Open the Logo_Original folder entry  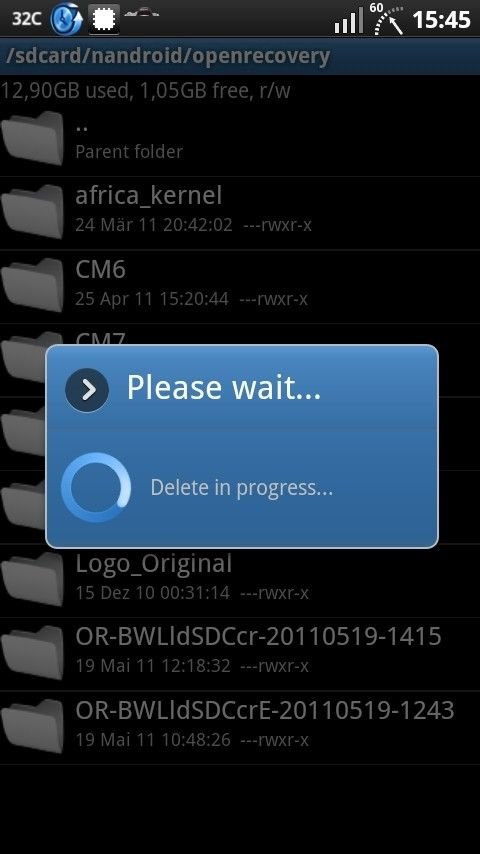(x=240, y=581)
